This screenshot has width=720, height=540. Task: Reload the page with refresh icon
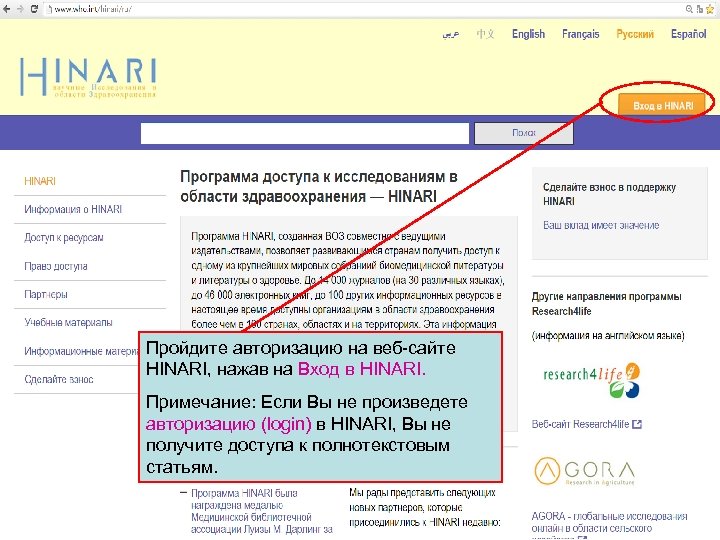tap(34, 9)
